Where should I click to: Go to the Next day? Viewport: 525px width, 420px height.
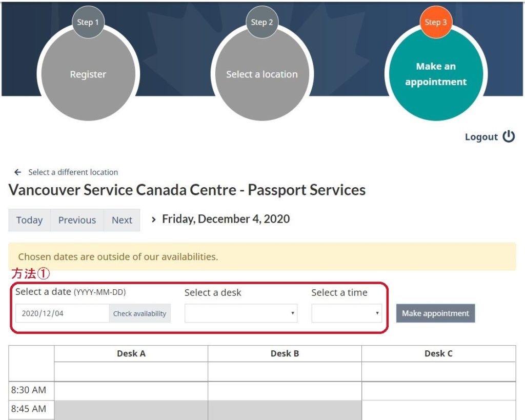click(122, 220)
